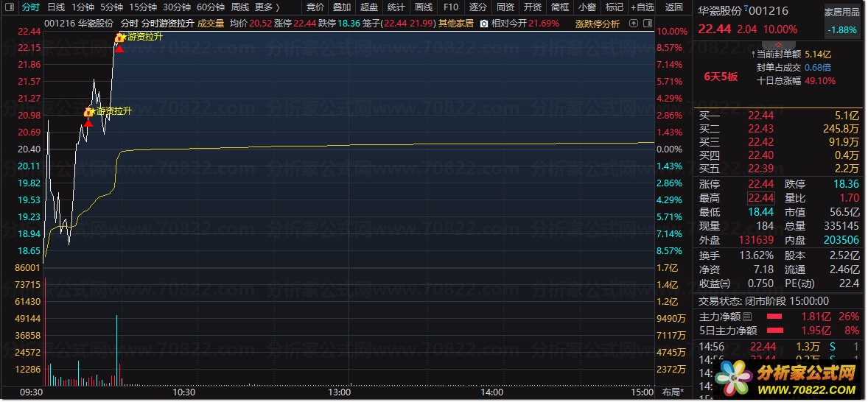
Task: Click the upload arrow icon beside 涨跌停分析
Action: coord(634,24)
